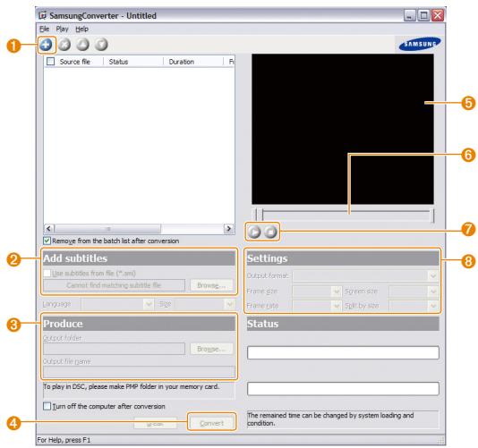This screenshot has height=448, width=478.
Task: Maximize the SamsungConverter window
Action: [423, 15]
